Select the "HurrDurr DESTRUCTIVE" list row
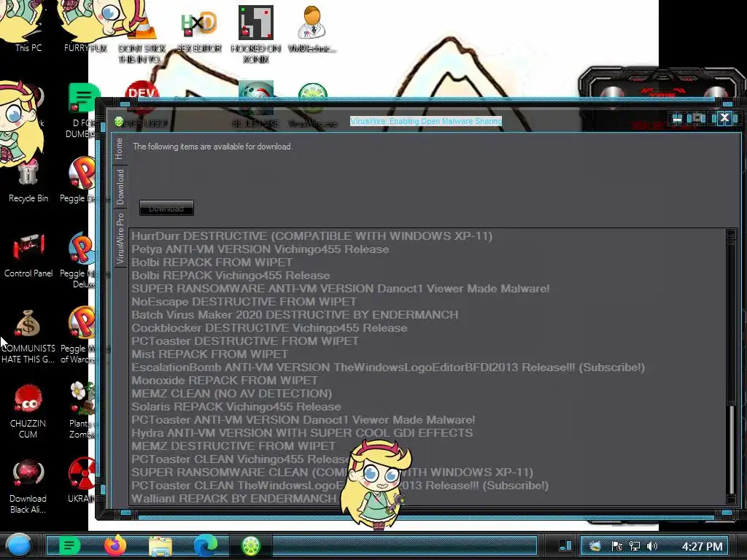 pos(427,236)
